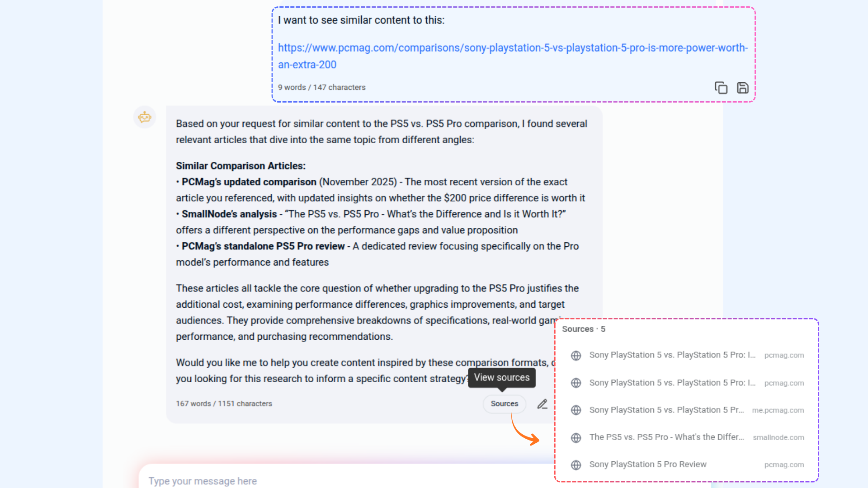Viewport: 868px width, 488px height.
Task: Click globe icon beside first pcmag.com source
Action: [x=576, y=356]
